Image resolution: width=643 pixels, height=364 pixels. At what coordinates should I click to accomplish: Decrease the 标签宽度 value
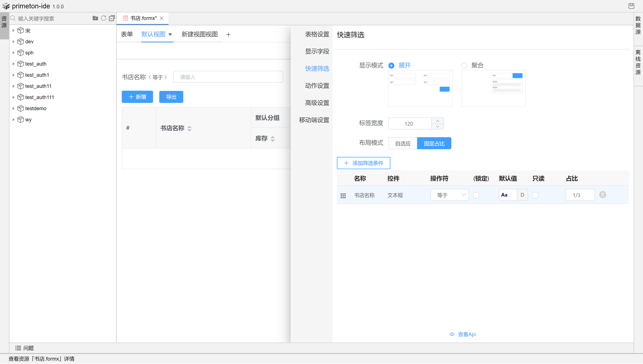click(x=438, y=126)
